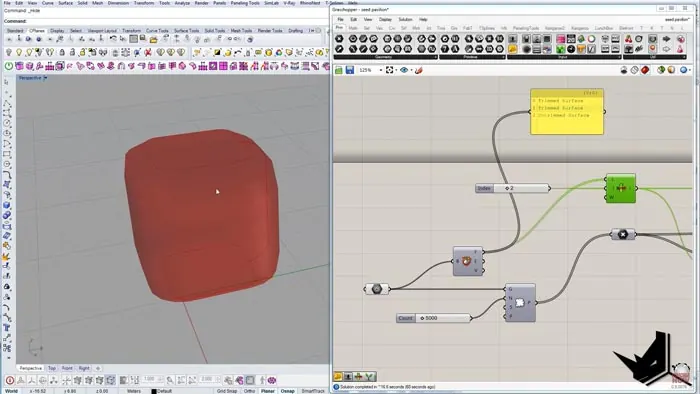
Task: Toggle SmartTrack in status bar
Action: coord(313,391)
